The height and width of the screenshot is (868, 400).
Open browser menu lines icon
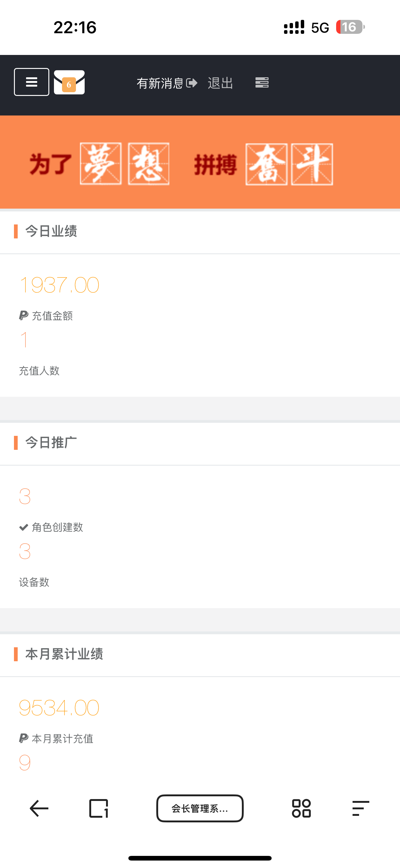click(x=361, y=808)
